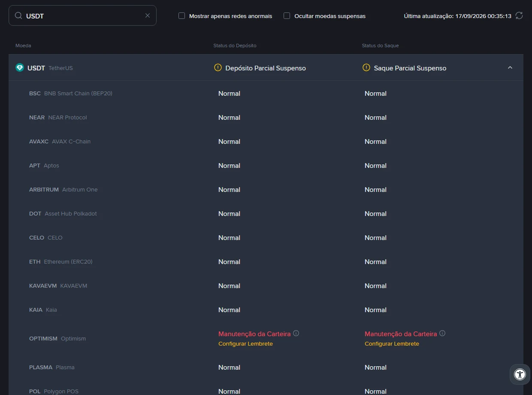Click Configurar Lembrete under Optimism deposit status
The image size is (532, 395).
(245, 344)
